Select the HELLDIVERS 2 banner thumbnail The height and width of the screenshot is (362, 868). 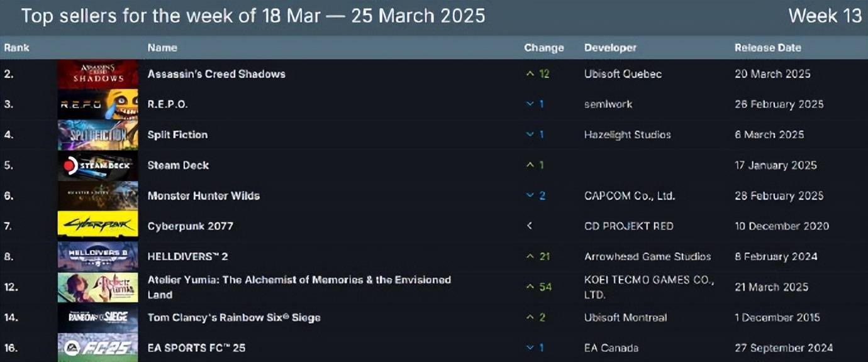pyautogui.click(x=97, y=256)
